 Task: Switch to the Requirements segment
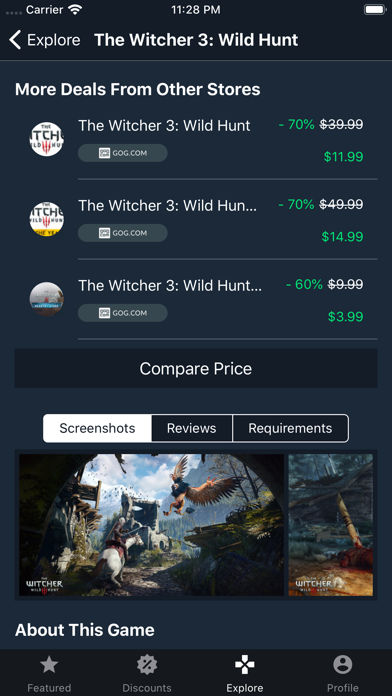(290, 428)
